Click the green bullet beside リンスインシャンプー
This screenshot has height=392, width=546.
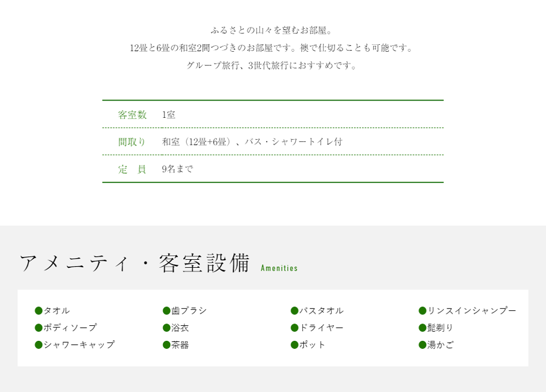(x=422, y=310)
